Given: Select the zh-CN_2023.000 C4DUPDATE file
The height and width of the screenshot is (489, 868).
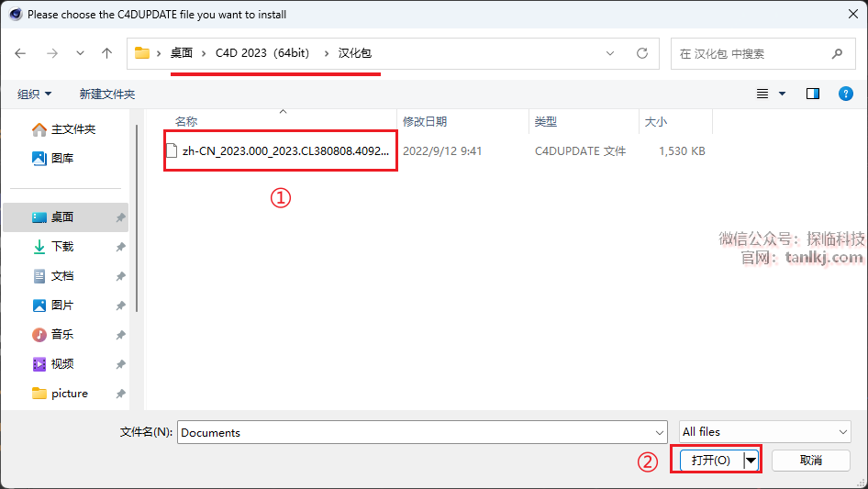Looking at the screenshot, I should tap(285, 150).
